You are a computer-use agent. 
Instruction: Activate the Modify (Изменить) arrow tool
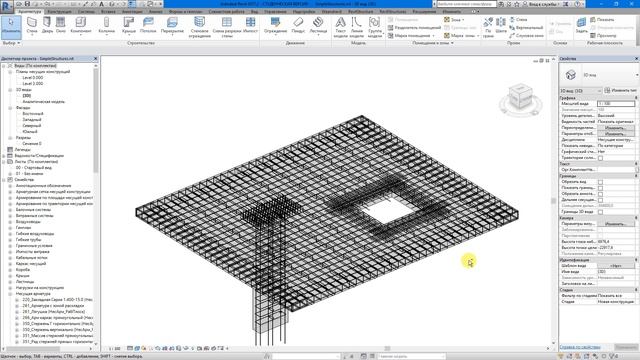point(11,26)
